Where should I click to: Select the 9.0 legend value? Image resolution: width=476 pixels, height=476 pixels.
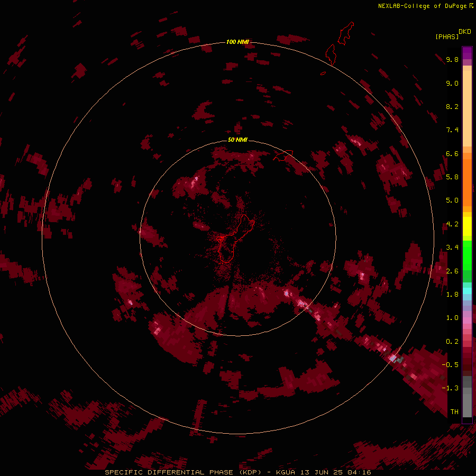[452, 83]
